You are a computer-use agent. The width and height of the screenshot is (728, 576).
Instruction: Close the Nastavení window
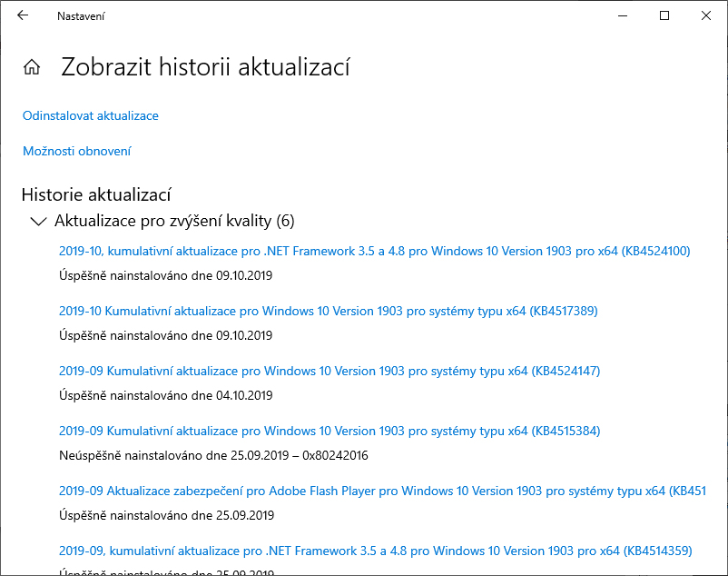point(706,15)
